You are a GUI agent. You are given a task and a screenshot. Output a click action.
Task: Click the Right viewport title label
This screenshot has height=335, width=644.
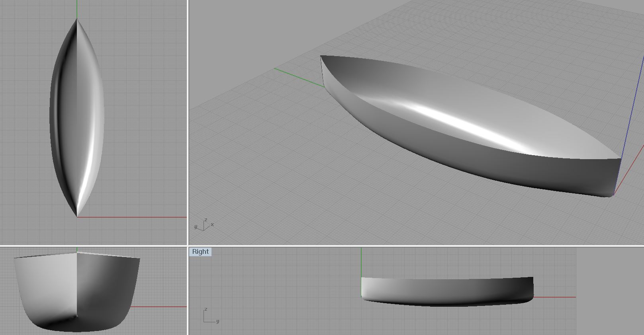coord(200,251)
